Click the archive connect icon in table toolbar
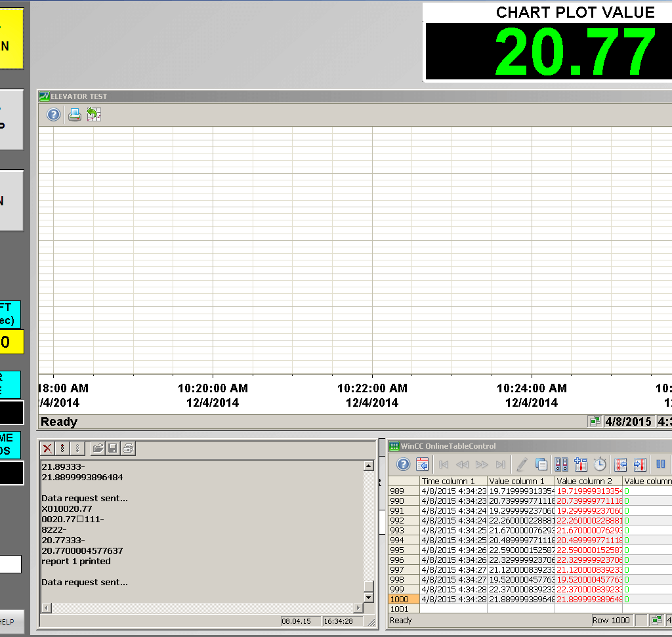The image size is (672, 637). click(562, 464)
